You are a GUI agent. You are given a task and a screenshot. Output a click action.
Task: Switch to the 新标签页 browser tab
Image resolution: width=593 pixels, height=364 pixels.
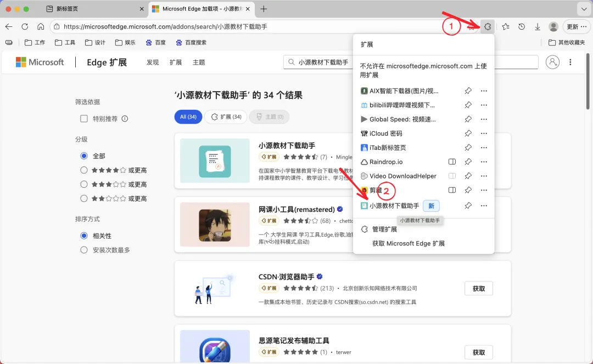pyautogui.click(x=94, y=9)
